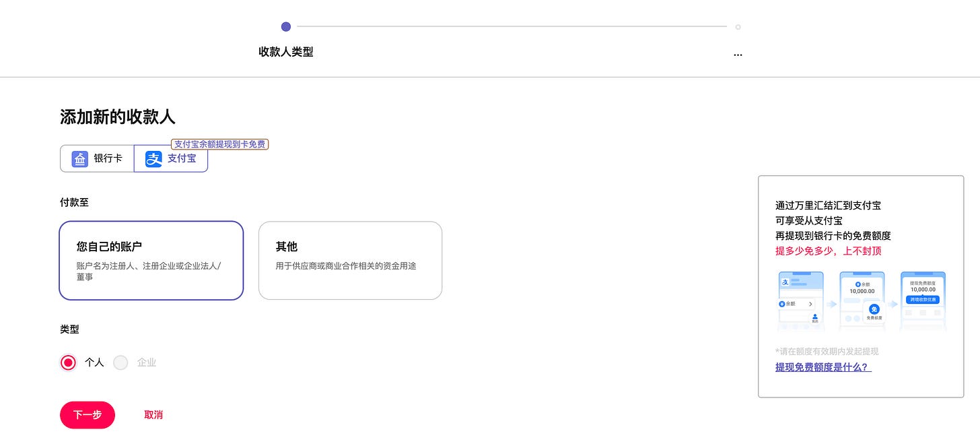Select the 银行卡 tab
This screenshot has height=448, width=980.
point(97,159)
